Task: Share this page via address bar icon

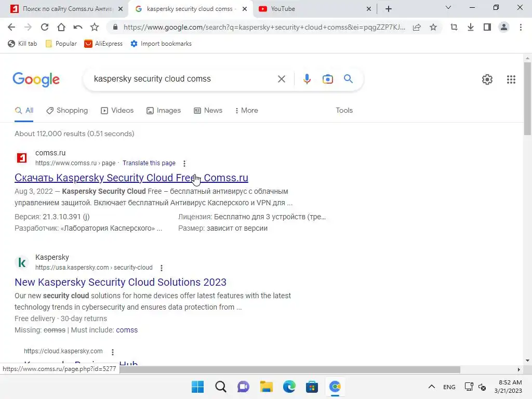Action: [417, 27]
